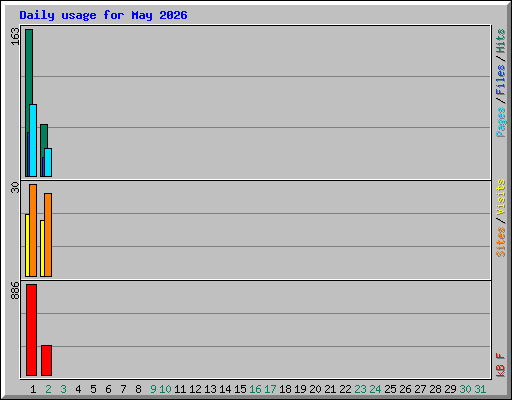The image size is (512, 400).
Task: Click the day 11 label on the x-axis
Action: (x=180, y=389)
